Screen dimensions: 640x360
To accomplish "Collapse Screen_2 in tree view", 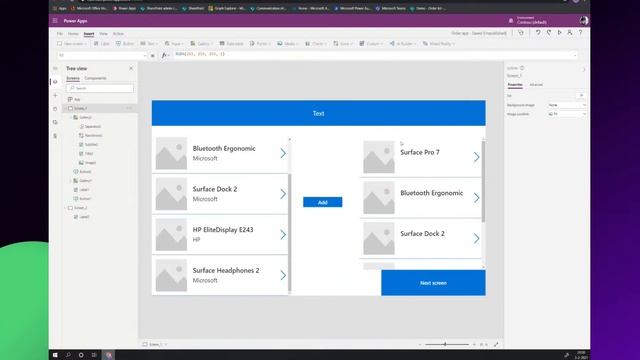I will coord(65,208).
